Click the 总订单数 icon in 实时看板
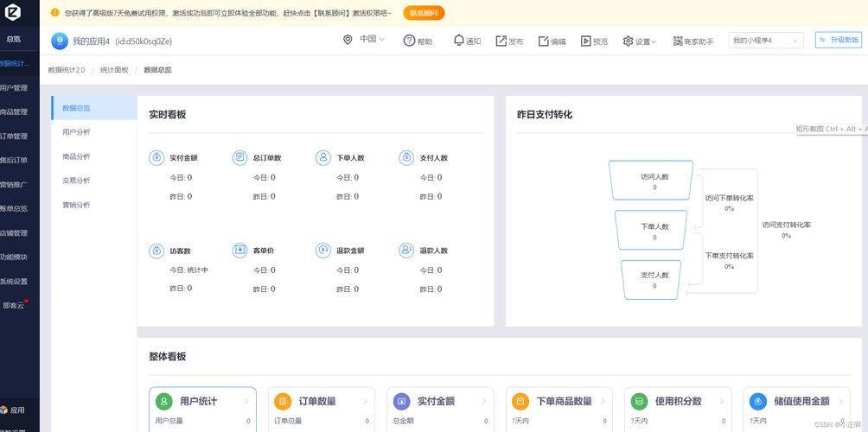The width and height of the screenshot is (868, 432). point(239,158)
